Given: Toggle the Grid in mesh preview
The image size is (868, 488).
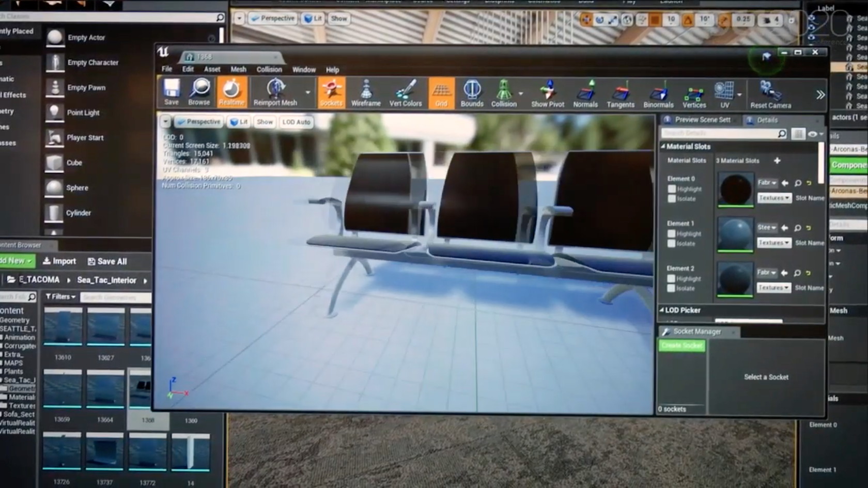Looking at the screenshot, I should point(441,93).
